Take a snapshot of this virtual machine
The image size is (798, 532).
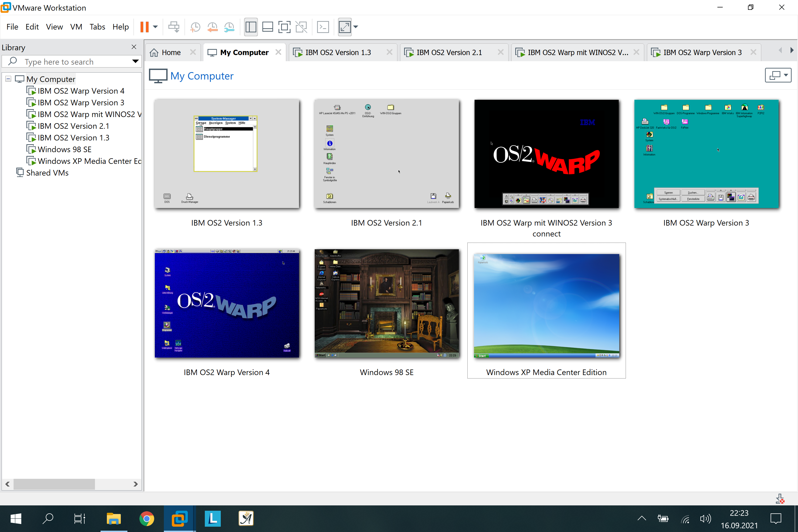pyautogui.click(x=195, y=27)
